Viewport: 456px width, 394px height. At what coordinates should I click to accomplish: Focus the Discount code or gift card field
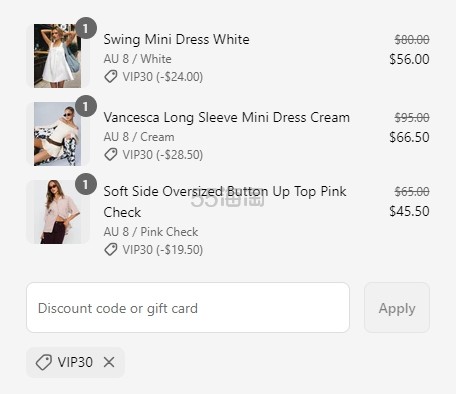pyautogui.click(x=188, y=307)
